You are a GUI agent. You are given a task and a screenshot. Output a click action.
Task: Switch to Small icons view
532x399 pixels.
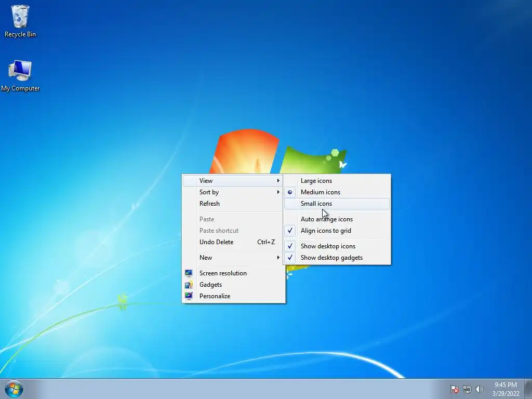tap(337, 204)
